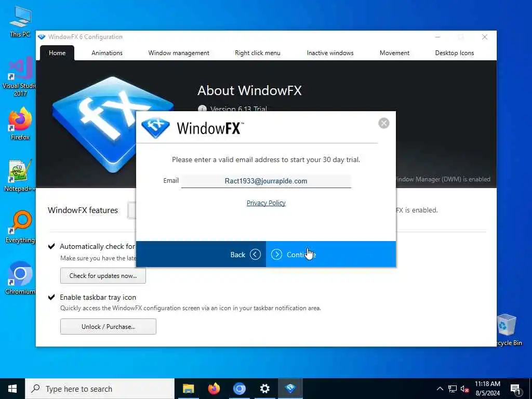Click the WindowFX features label
The width and height of the screenshot is (532, 399).
(83, 210)
